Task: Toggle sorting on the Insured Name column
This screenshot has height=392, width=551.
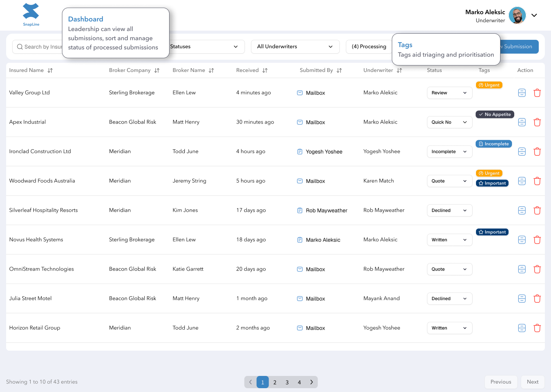Action: (50, 70)
